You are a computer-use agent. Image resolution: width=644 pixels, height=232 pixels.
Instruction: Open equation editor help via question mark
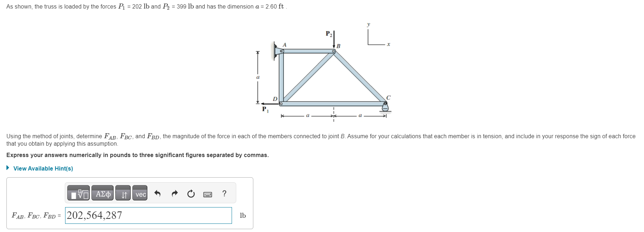[x=224, y=194]
